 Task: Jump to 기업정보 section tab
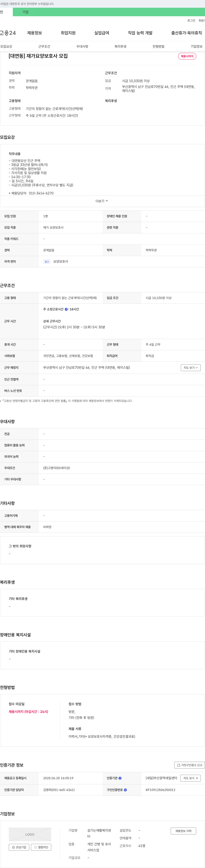click(196, 46)
